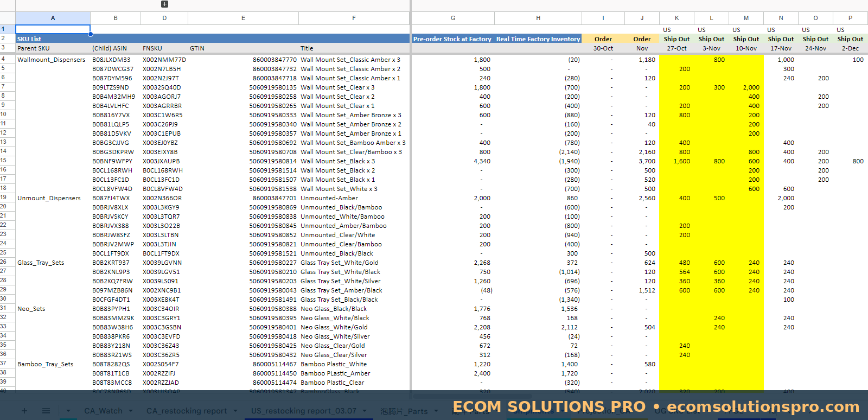Screen dimensions: 868x420
Task: Click title 'Neo Glass_Clear/Silver' cell
Action: tap(354, 355)
